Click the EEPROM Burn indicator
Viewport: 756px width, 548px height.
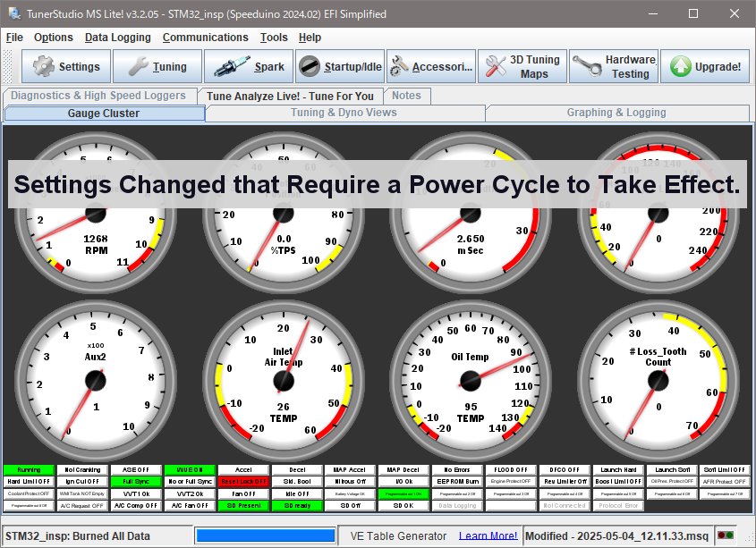tap(457, 481)
